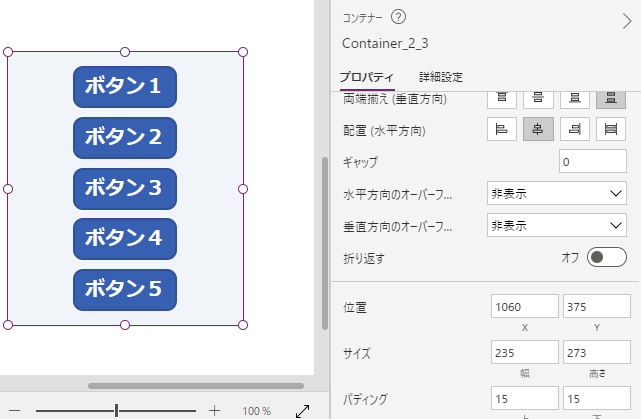641x419 pixels.
Task: Click the Container_2_3 name text
Action: point(385,43)
